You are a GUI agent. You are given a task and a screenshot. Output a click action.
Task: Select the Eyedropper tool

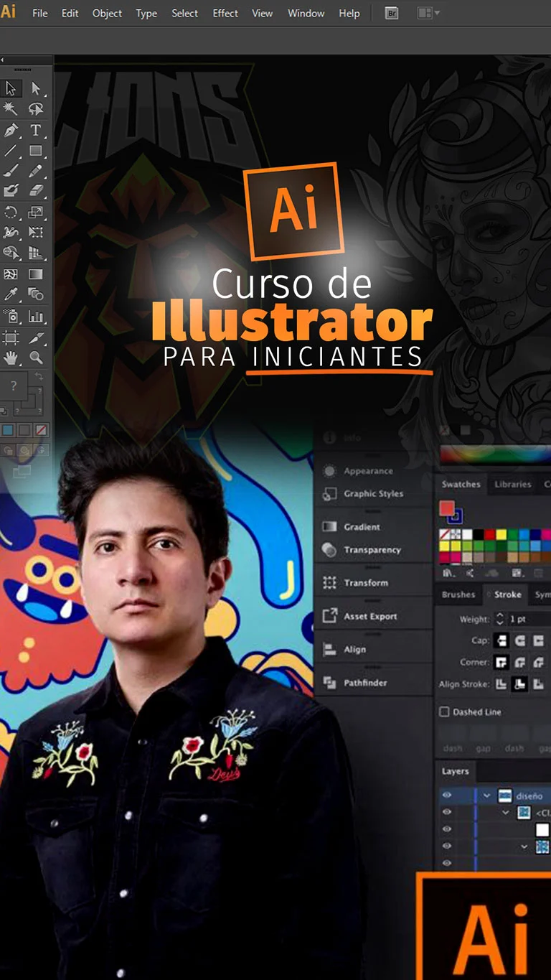tap(11, 294)
